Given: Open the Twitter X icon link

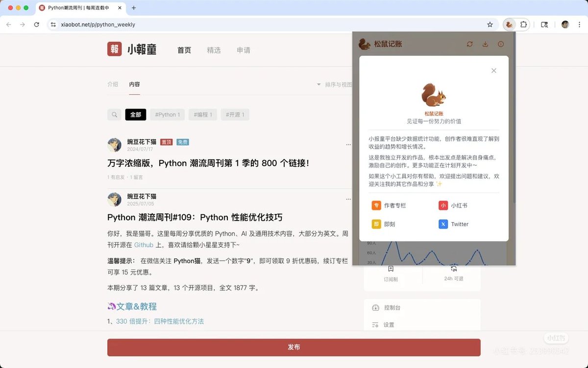Looking at the screenshot, I should 454,224.
